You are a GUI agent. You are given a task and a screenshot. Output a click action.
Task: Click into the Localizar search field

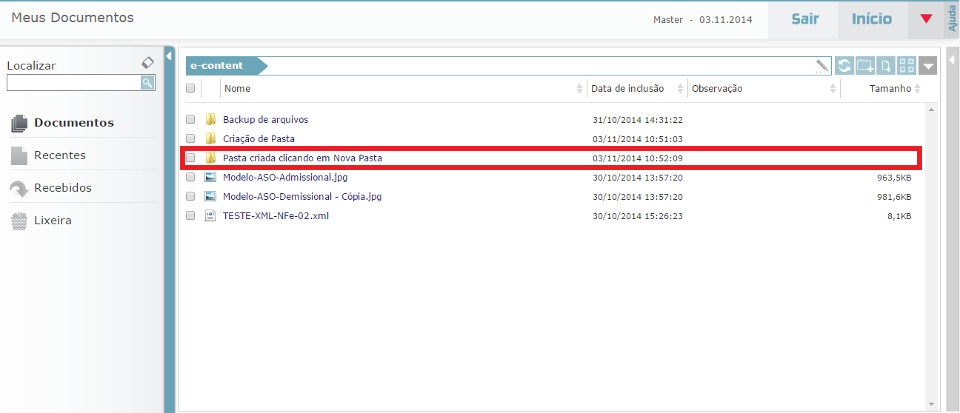click(72, 83)
